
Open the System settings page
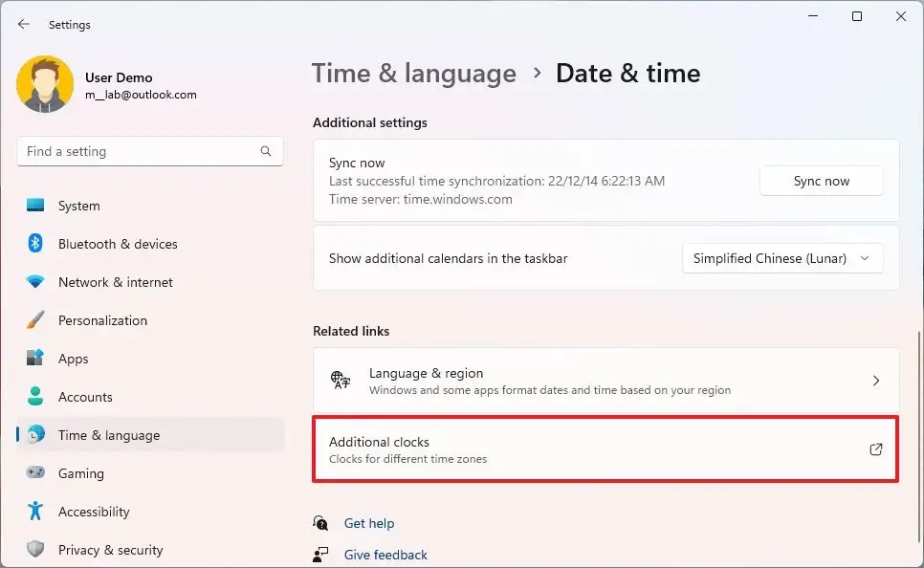point(150,206)
